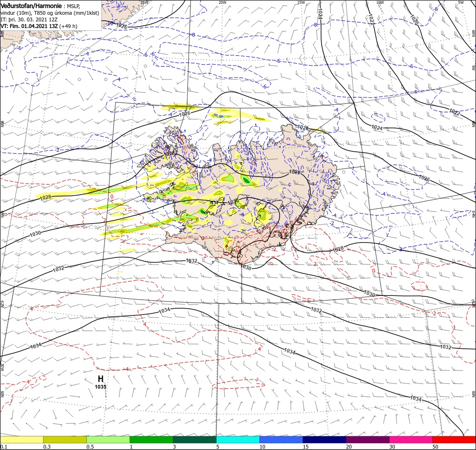Click the red 50 mm legend swatch
This screenshot has height=450, width=476.
click(x=454, y=440)
